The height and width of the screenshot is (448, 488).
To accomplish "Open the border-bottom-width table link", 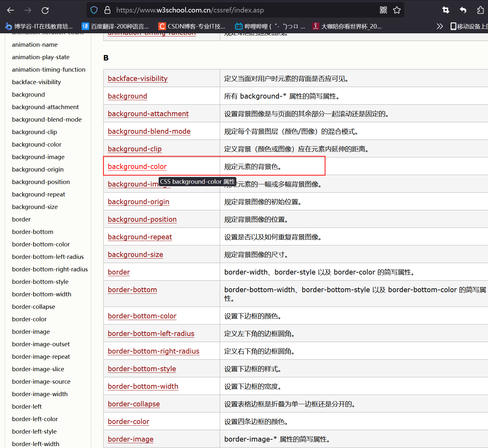I will point(143,386).
